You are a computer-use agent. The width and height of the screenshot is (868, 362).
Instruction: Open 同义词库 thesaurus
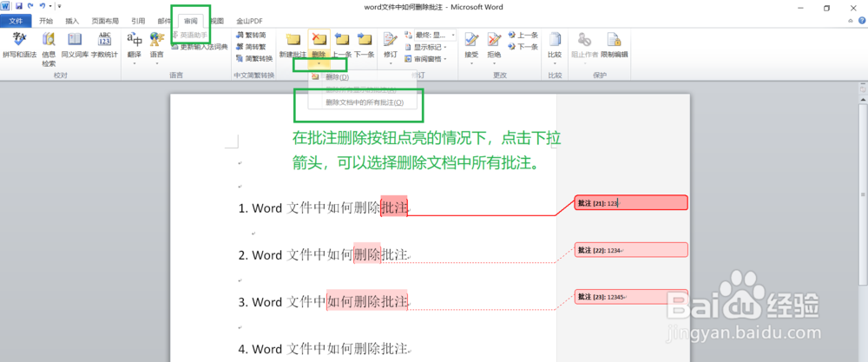pyautogui.click(x=75, y=46)
